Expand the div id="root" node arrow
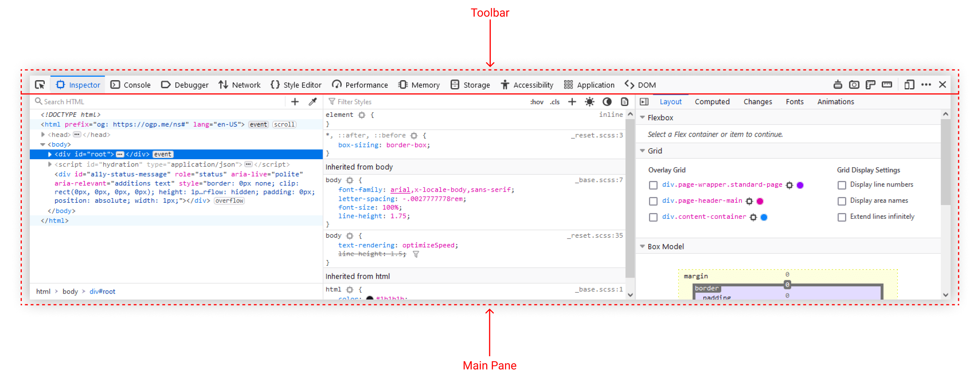Screen dimensions: 980x378 pos(50,154)
